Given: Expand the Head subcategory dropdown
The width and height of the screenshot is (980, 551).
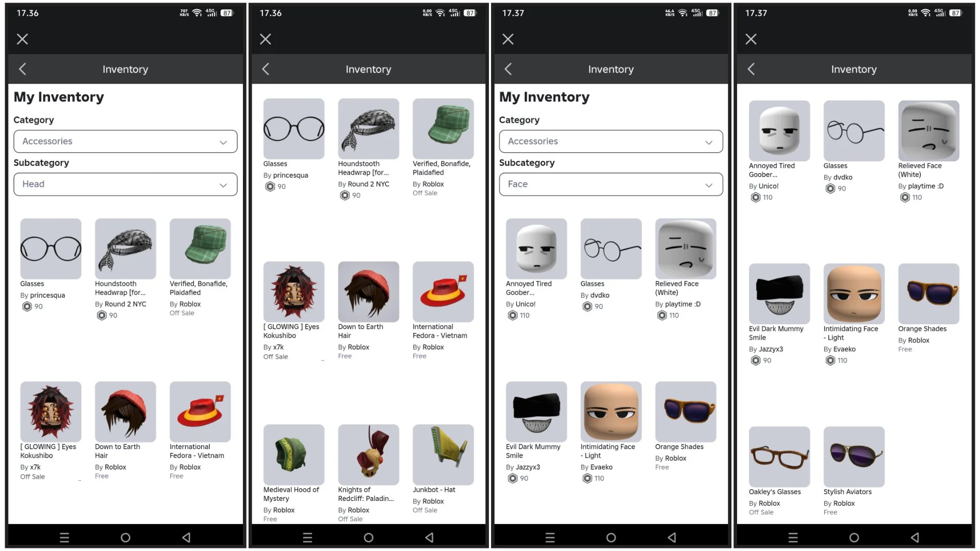Looking at the screenshot, I should (x=126, y=184).
